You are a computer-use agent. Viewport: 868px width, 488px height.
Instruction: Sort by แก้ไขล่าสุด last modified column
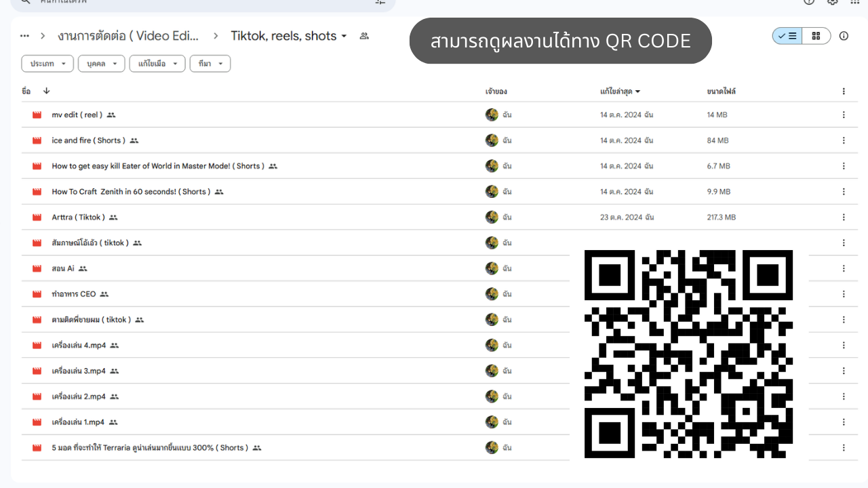(x=620, y=91)
